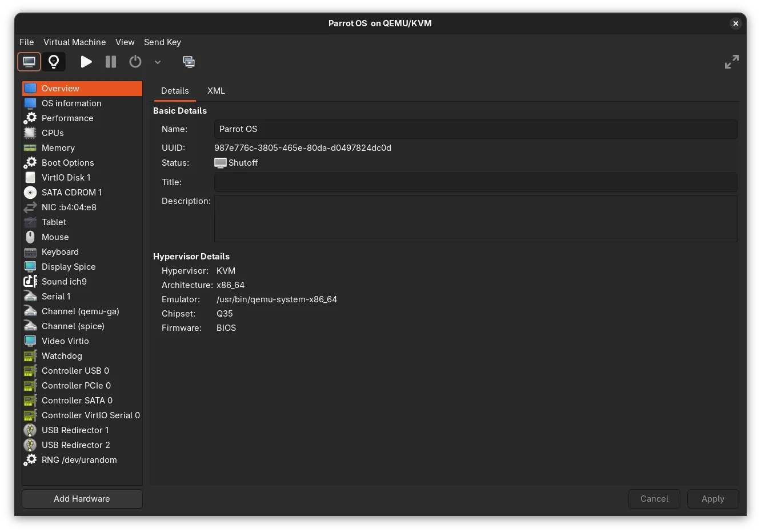The width and height of the screenshot is (761, 532).
Task: Close the Parrot OS window
Action: [736, 23]
